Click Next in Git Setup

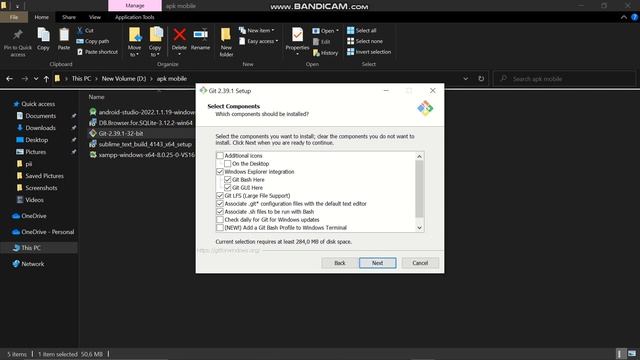(378, 263)
